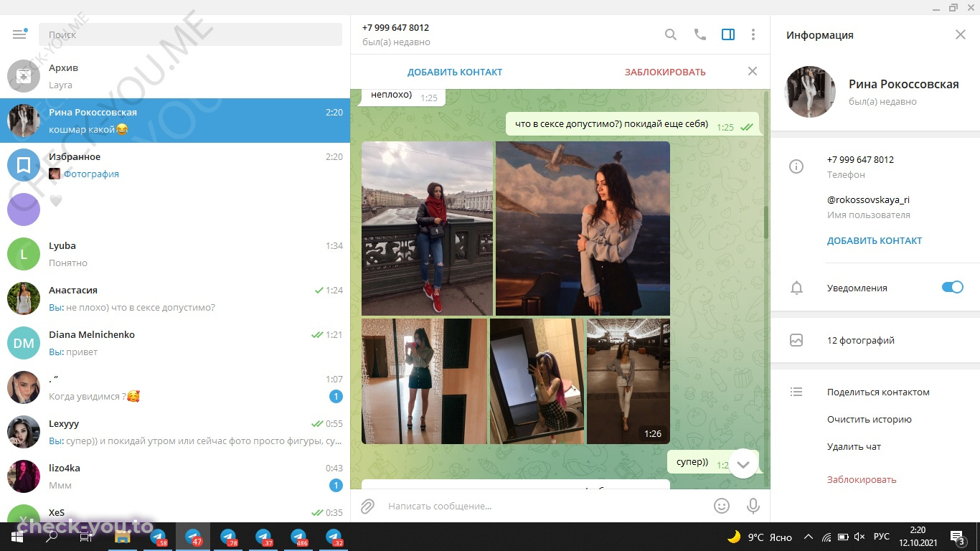Screen dimensions: 980x551
Task: Open Telegram taskbar icon with badge 32
Action: pyautogui.click(x=334, y=537)
